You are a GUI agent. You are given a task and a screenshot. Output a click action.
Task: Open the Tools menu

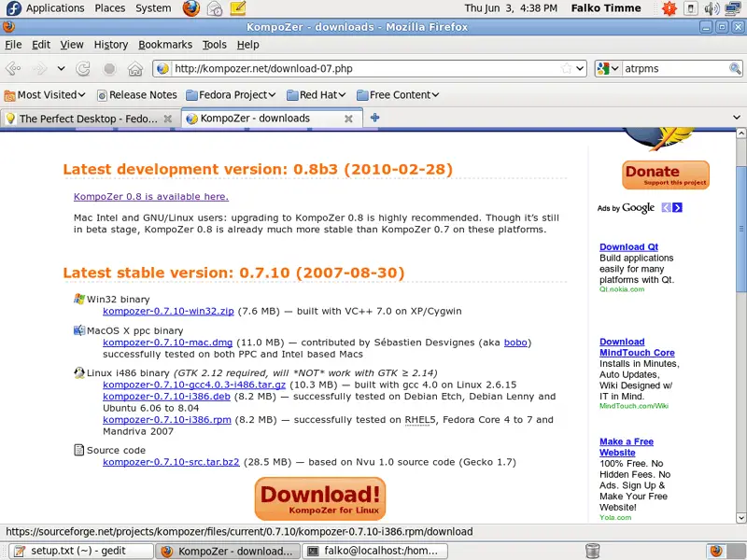215,45
